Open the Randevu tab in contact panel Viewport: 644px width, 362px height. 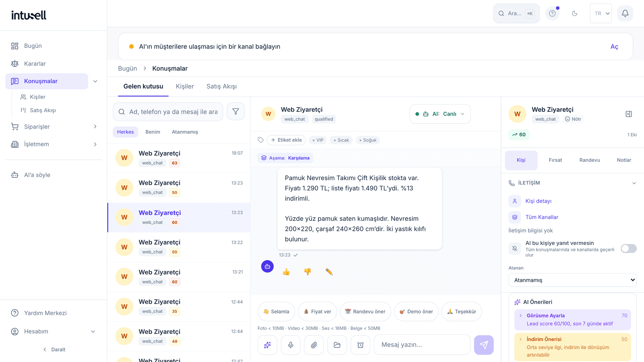(590, 160)
